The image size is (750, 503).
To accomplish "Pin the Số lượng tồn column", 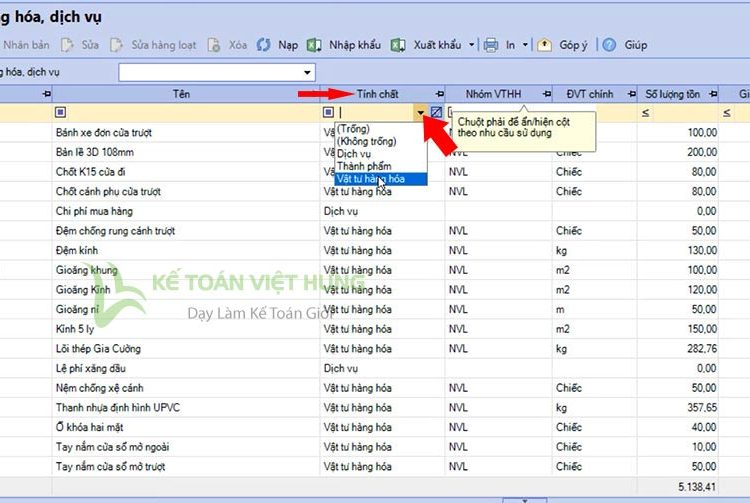I will [713, 94].
